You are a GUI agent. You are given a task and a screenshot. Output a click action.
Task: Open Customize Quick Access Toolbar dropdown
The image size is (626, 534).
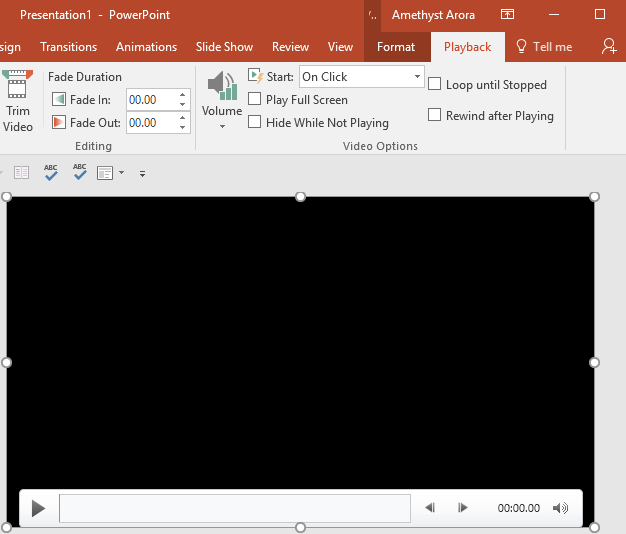[x=142, y=174]
